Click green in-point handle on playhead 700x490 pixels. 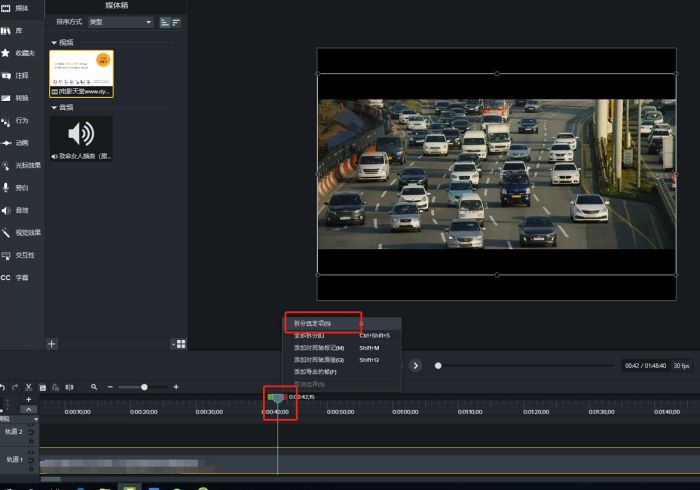coord(270,397)
